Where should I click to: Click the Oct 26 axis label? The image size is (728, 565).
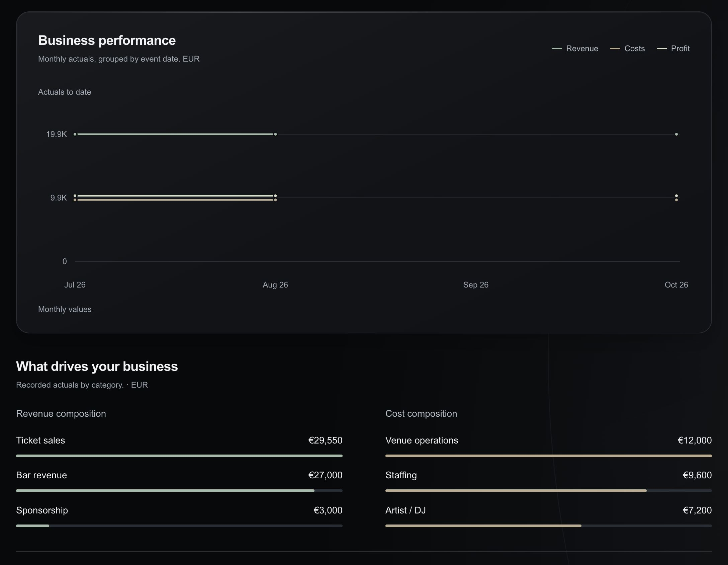[x=676, y=285]
